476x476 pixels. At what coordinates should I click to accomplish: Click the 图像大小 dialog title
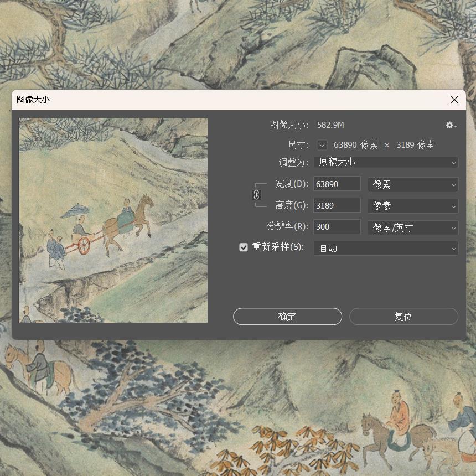click(x=33, y=99)
